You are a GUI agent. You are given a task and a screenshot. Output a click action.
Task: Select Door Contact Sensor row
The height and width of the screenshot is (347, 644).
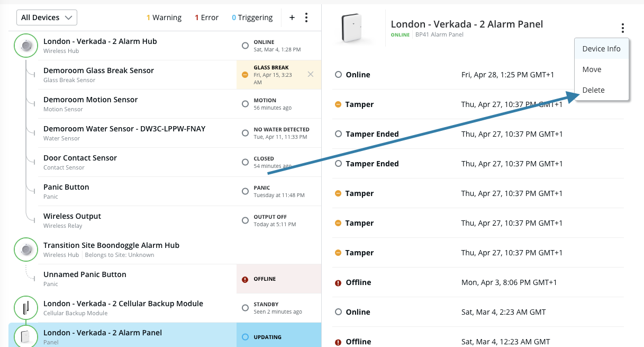[x=80, y=162]
